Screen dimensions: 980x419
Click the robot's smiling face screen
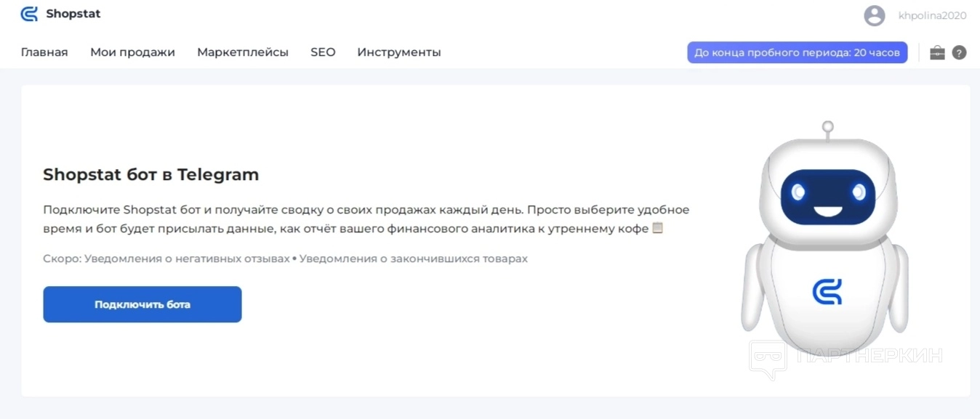tap(828, 197)
